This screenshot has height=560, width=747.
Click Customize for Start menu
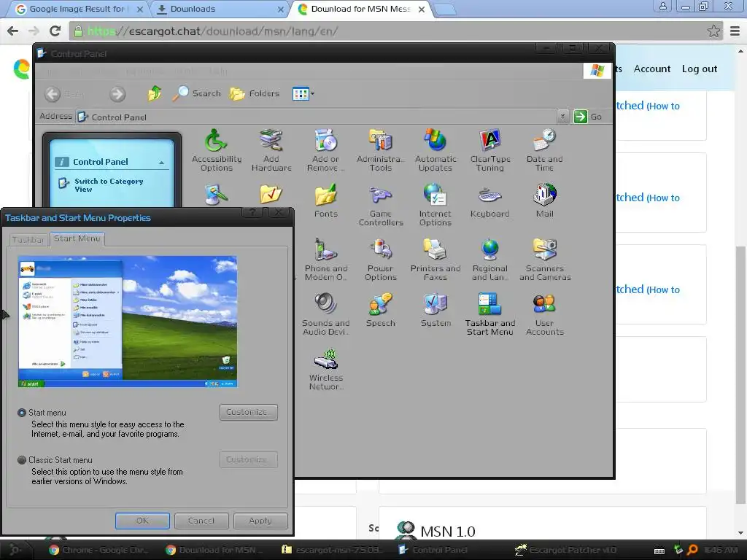point(248,412)
